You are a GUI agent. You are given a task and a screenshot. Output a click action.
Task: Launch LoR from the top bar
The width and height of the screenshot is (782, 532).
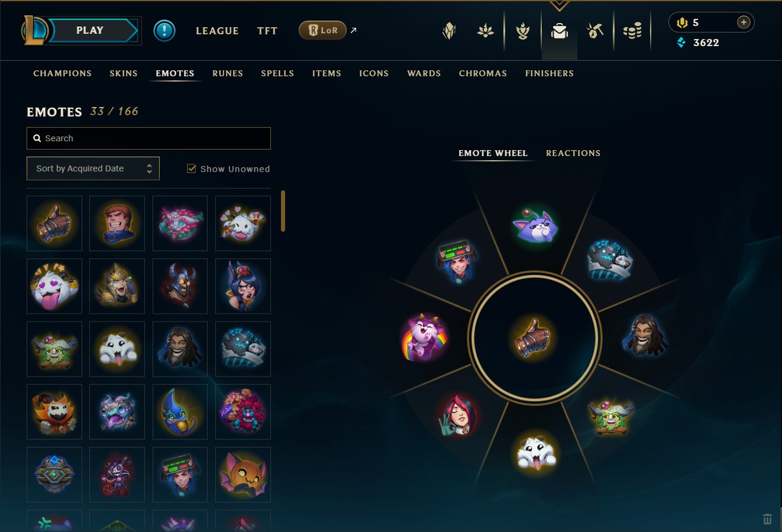click(322, 30)
